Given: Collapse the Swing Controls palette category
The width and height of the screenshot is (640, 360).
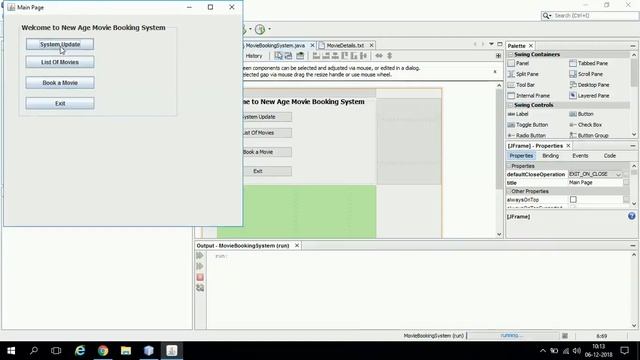Looking at the screenshot, I should pos(510,105).
